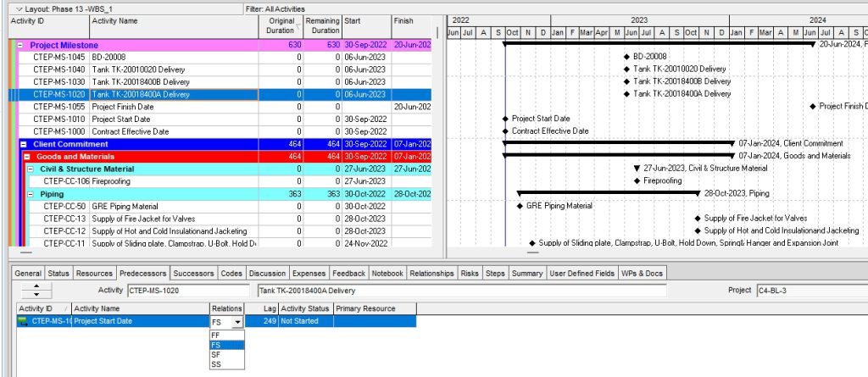Click the Relations column header in predecessors
The width and height of the screenshot is (868, 377).
[227, 308]
